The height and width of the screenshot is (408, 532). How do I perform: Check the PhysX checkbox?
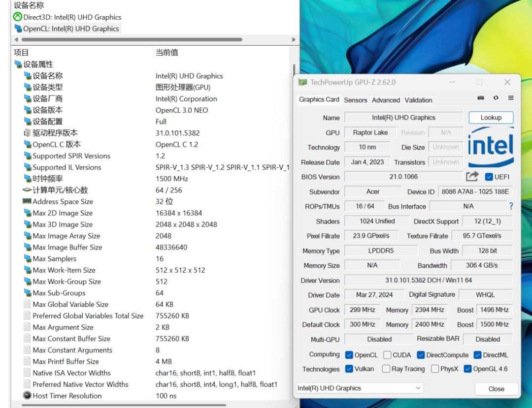coord(435,369)
